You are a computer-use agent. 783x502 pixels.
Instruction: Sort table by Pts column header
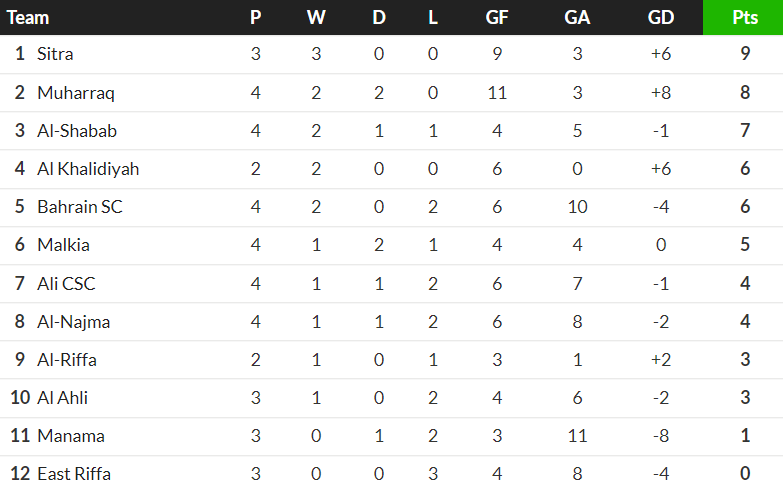(x=744, y=17)
